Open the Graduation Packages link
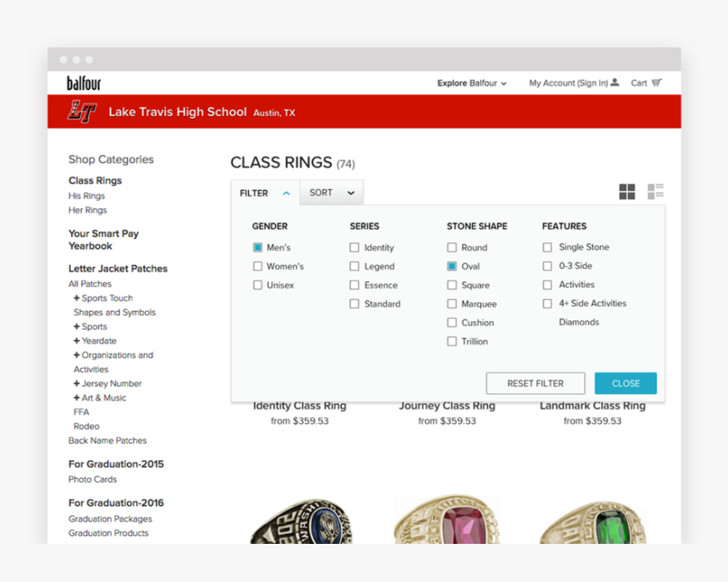 coord(111,518)
